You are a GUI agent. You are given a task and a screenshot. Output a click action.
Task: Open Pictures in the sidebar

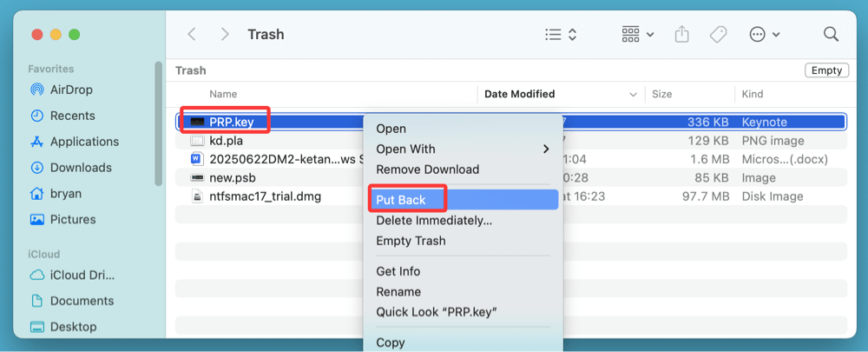click(73, 220)
